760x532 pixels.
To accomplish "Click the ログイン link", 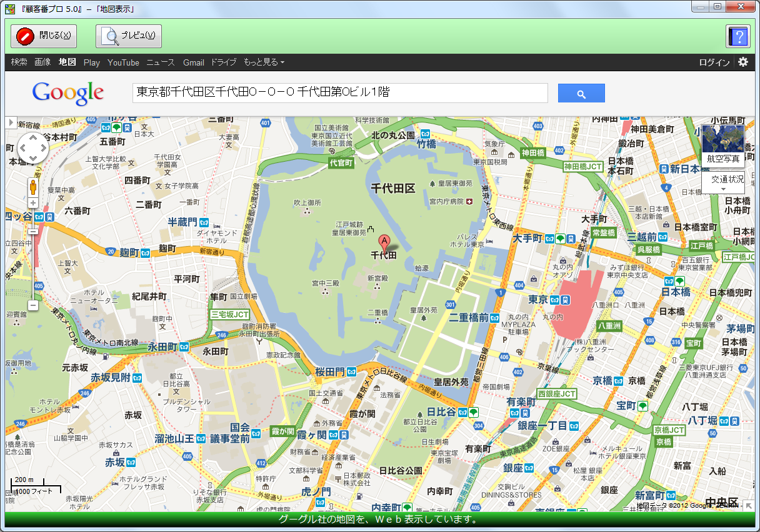I will (x=714, y=62).
